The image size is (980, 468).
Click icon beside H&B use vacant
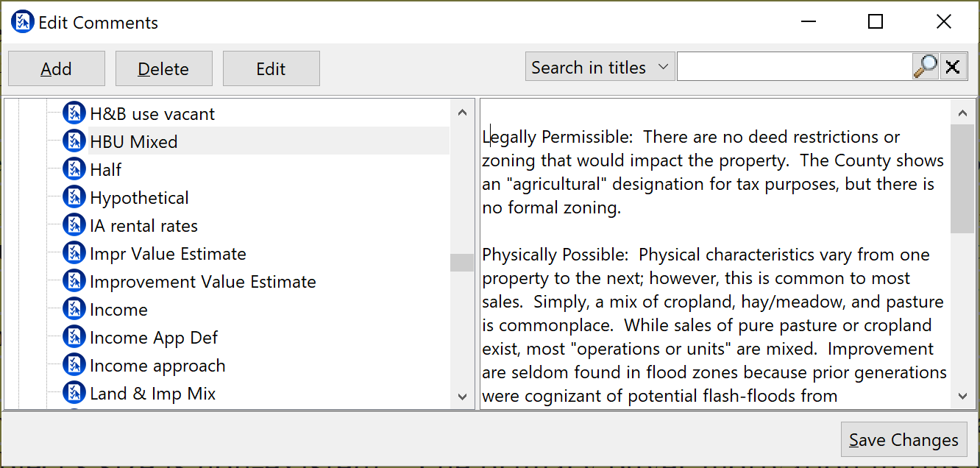click(x=74, y=113)
